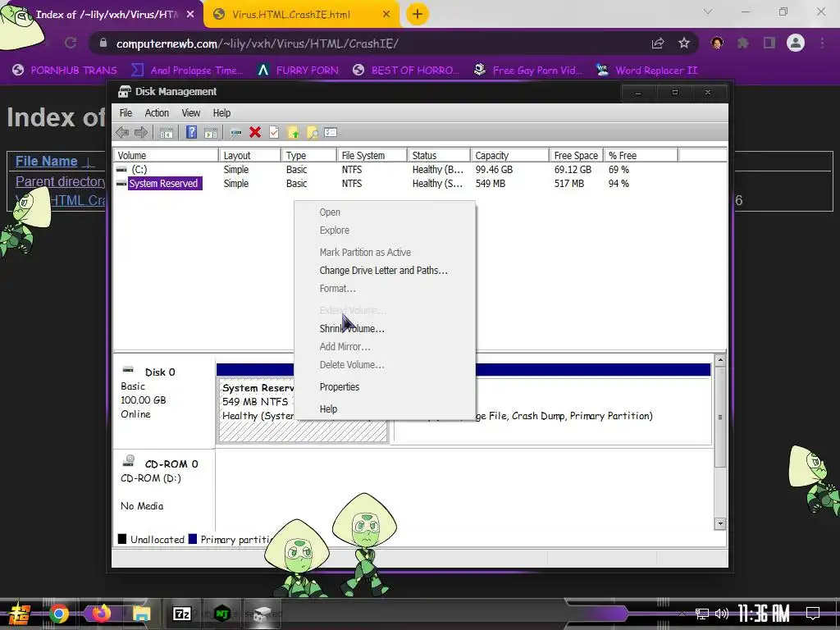840x630 pixels.
Task: Open the File menu in Disk Management
Action: click(x=126, y=113)
